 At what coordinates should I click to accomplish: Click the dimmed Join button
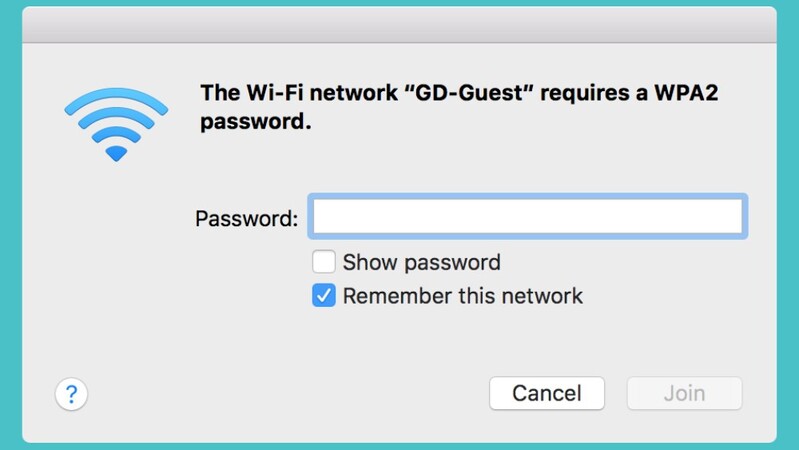point(684,393)
